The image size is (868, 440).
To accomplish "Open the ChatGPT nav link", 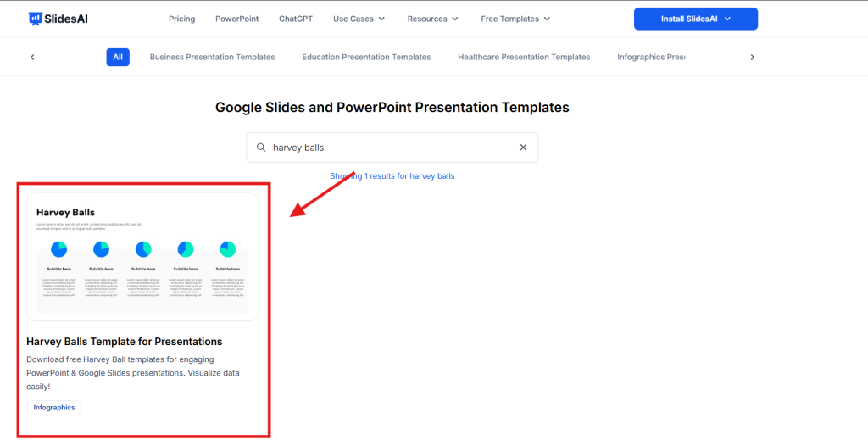I will (295, 19).
